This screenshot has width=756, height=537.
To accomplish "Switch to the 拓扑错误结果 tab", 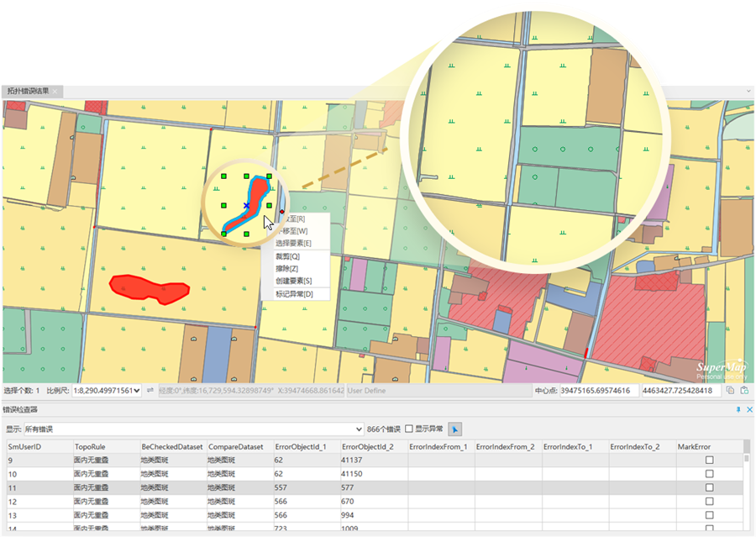I will click(29, 90).
